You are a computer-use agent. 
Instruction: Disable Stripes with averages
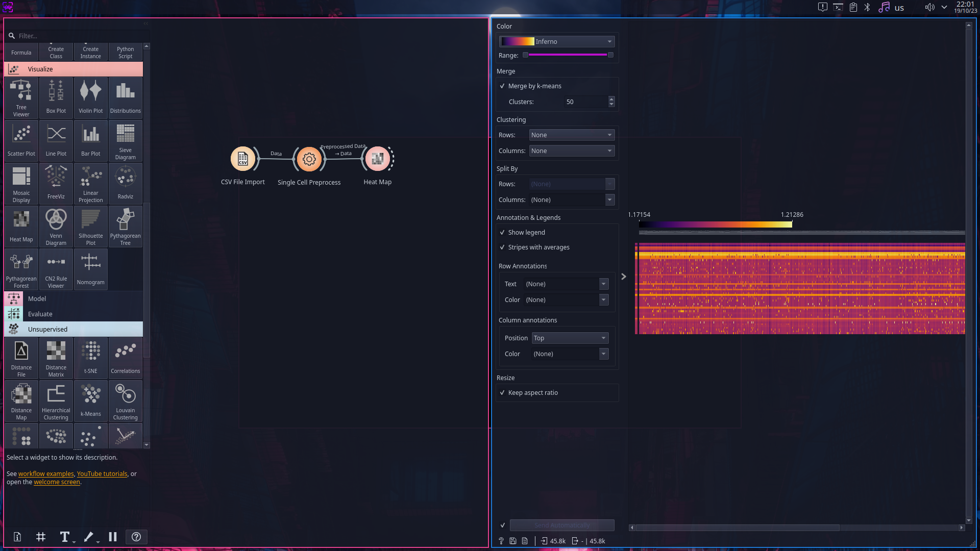point(503,247)
